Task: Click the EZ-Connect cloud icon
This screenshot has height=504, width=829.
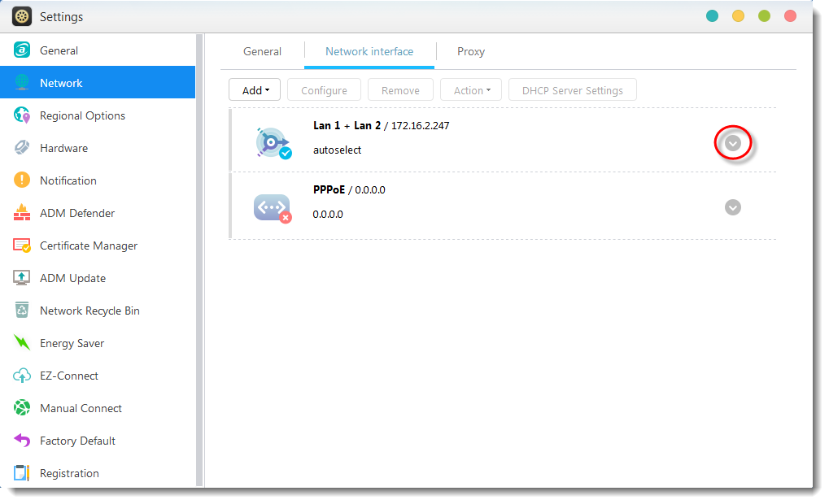Action: pos(22,375)
